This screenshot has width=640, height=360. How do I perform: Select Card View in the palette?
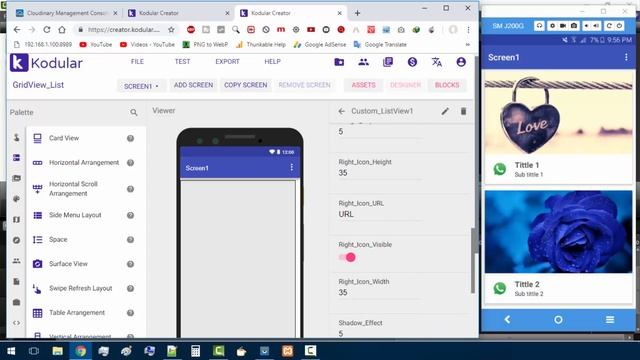pos(64,138)
